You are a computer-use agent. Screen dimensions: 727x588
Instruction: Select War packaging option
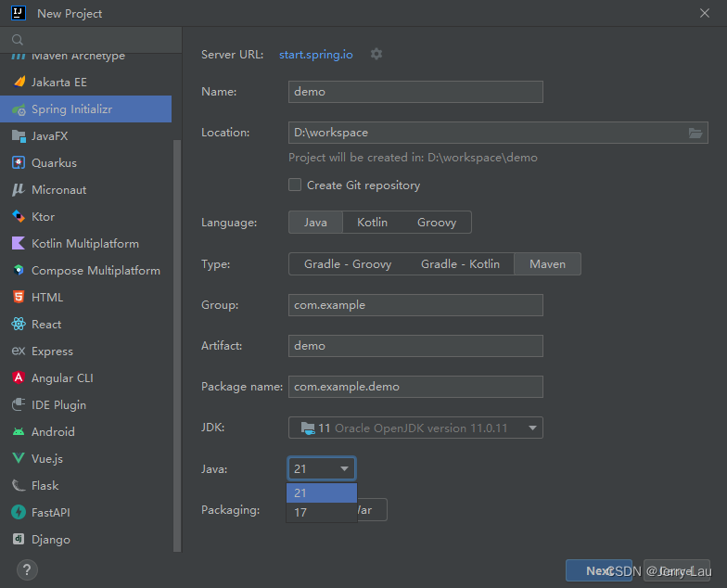click(x=372, y=510)
